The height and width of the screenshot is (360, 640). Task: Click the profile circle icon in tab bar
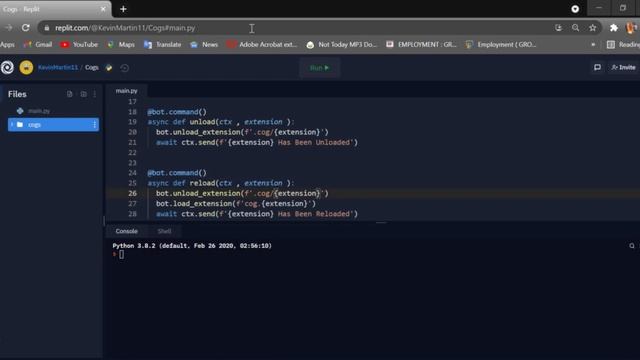pos(575,9)
